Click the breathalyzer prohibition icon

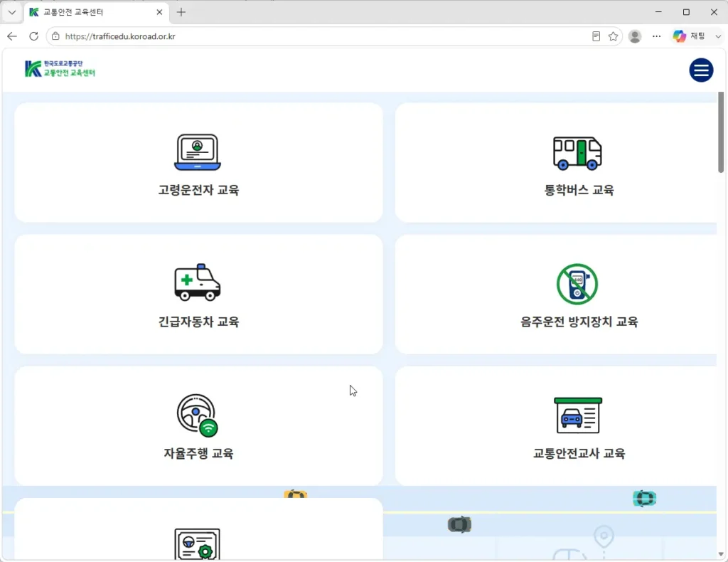577,284
